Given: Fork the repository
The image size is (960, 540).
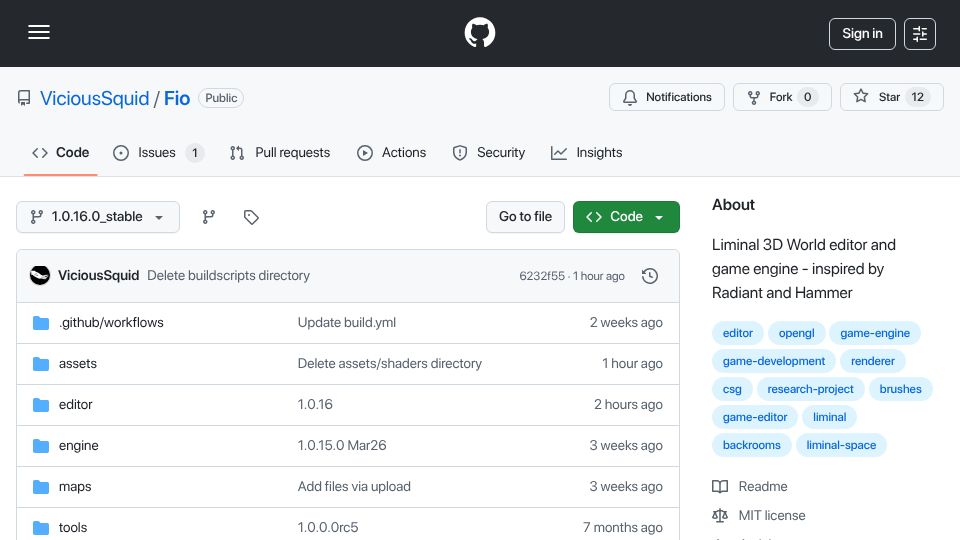Looking at the screenshot, I should coord(782,97).
